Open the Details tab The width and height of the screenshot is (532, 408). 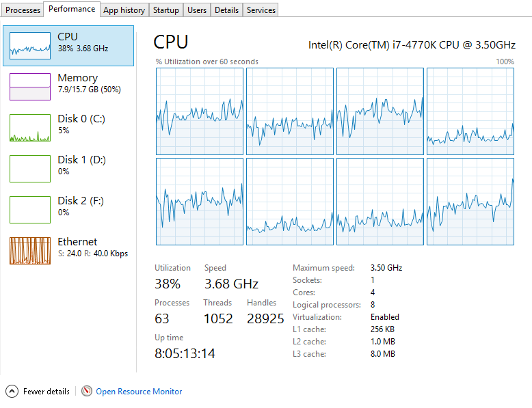click(226, 10)
